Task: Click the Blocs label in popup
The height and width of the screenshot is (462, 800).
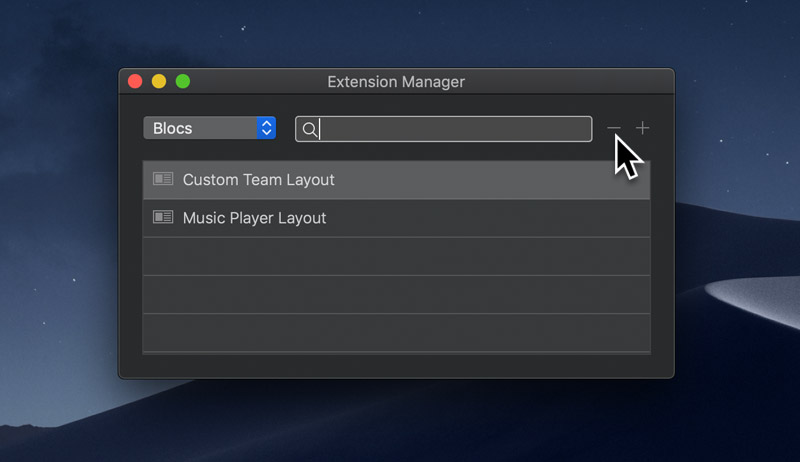Action: point(172,129)
